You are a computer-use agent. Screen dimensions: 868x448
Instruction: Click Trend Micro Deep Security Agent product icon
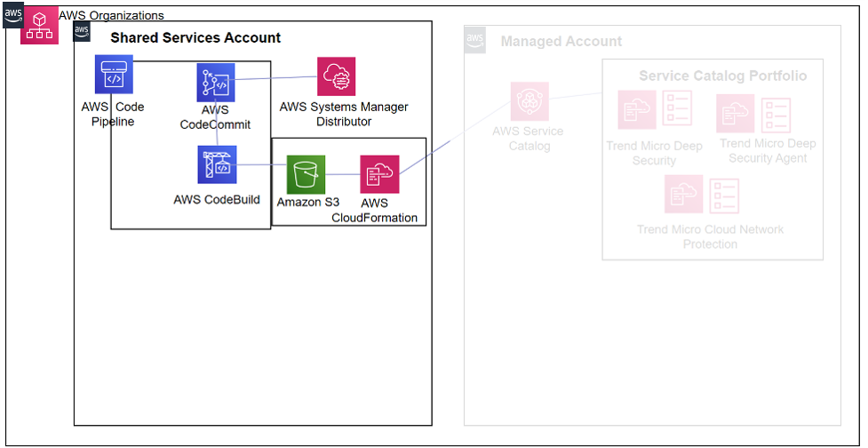tap(736, 113)
